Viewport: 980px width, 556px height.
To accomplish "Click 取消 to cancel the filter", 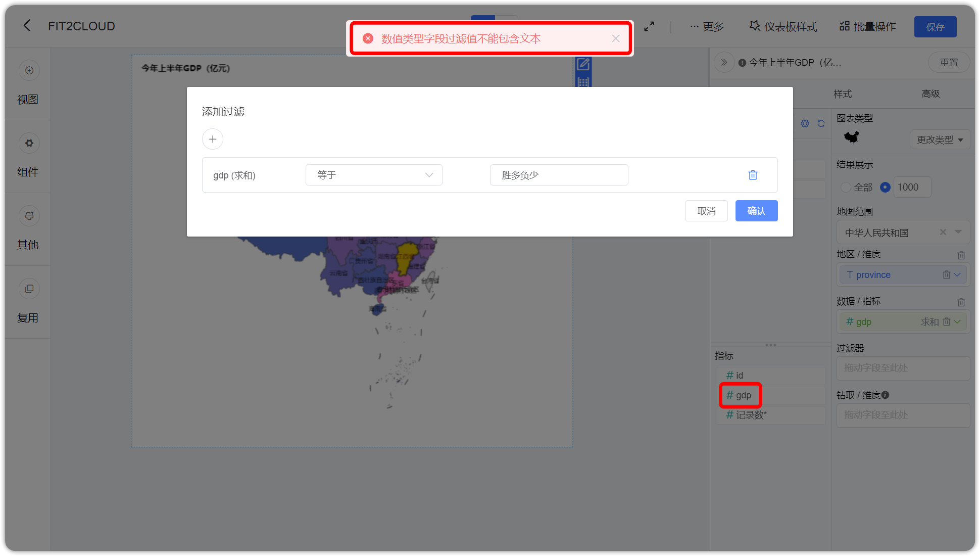I will [x=706, y=211].
